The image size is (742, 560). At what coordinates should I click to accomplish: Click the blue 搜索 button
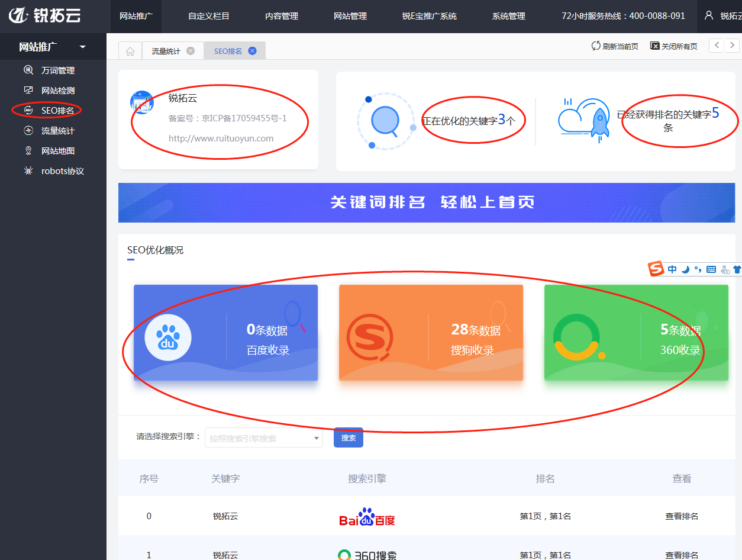(349, 437)
